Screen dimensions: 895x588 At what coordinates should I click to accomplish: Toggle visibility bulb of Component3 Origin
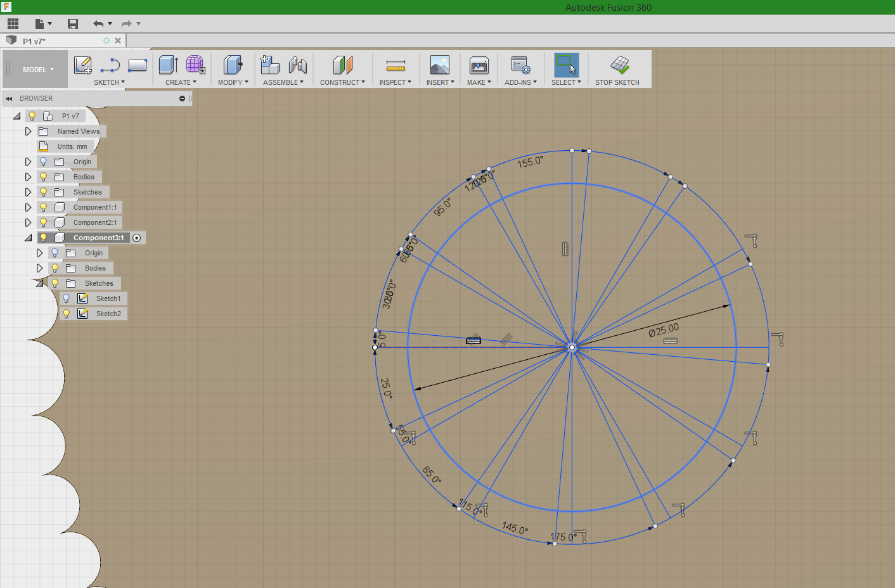(x=55, y=253)
